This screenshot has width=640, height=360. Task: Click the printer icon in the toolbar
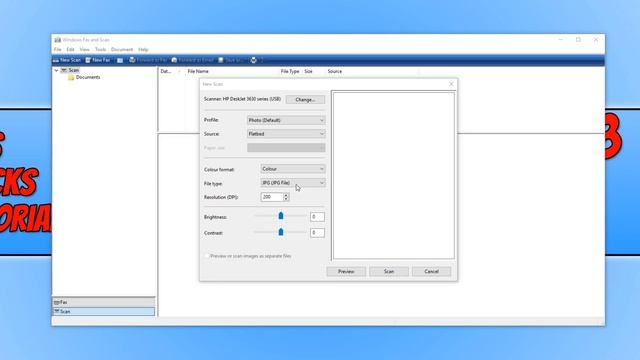[x=253, y=60]
